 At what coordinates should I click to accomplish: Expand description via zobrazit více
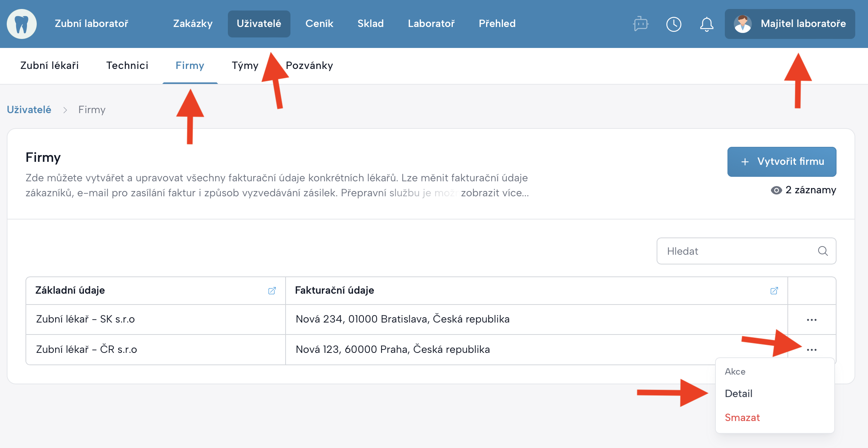pyautogui.click(x=495, y=193)
